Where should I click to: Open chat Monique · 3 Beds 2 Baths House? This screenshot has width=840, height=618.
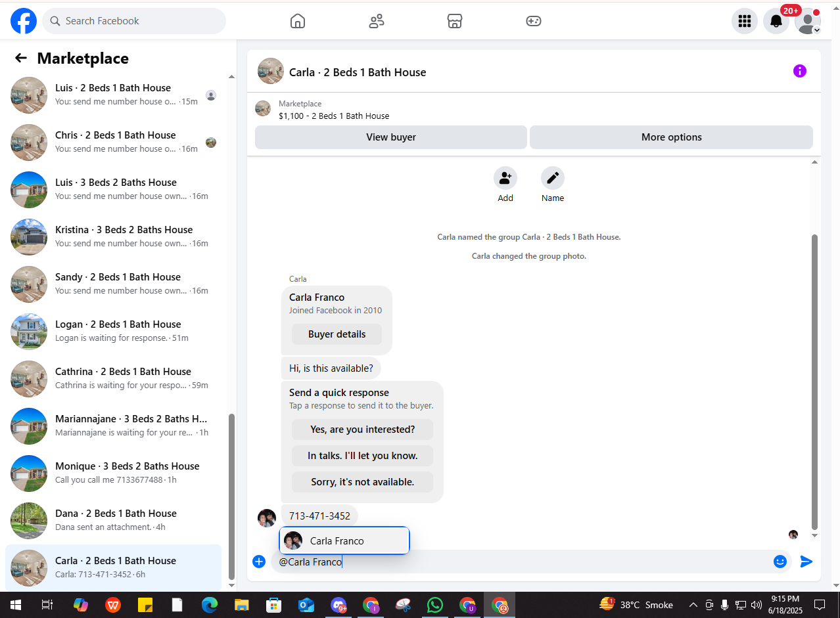(113, 474)
